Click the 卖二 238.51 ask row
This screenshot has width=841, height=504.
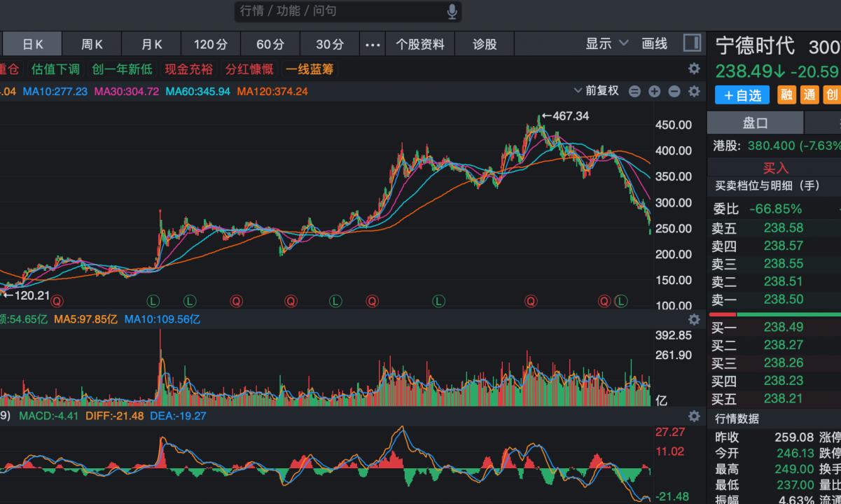click(x=774, y=282)
